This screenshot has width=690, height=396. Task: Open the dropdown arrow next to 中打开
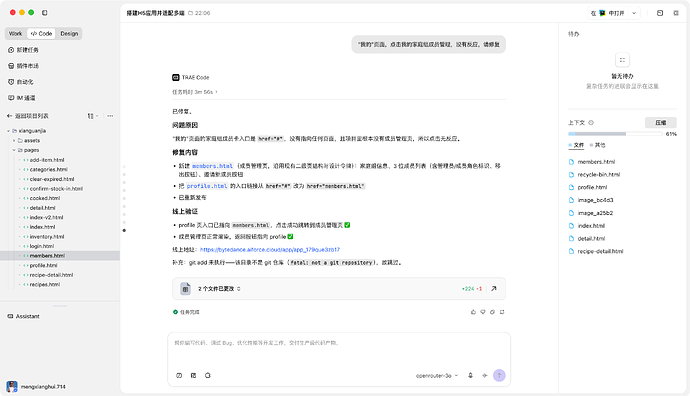pos(634,13)
